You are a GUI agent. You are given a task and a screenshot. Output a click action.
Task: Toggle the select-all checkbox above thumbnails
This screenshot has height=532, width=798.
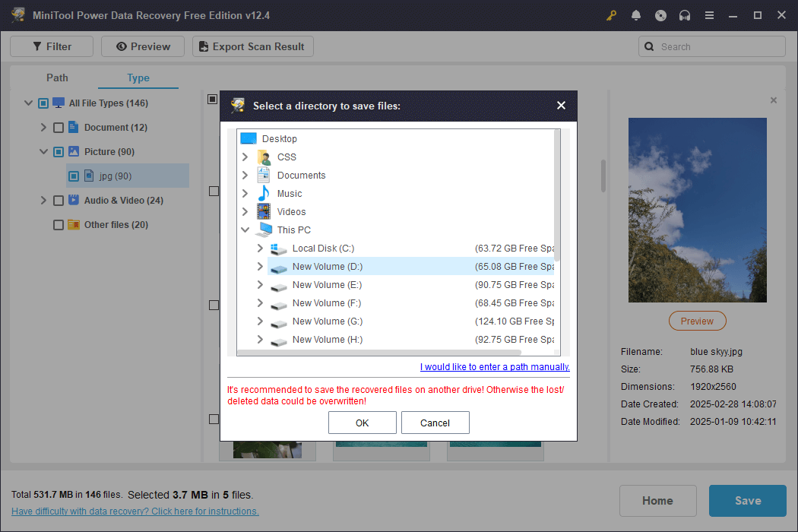[x=213, y=99]
